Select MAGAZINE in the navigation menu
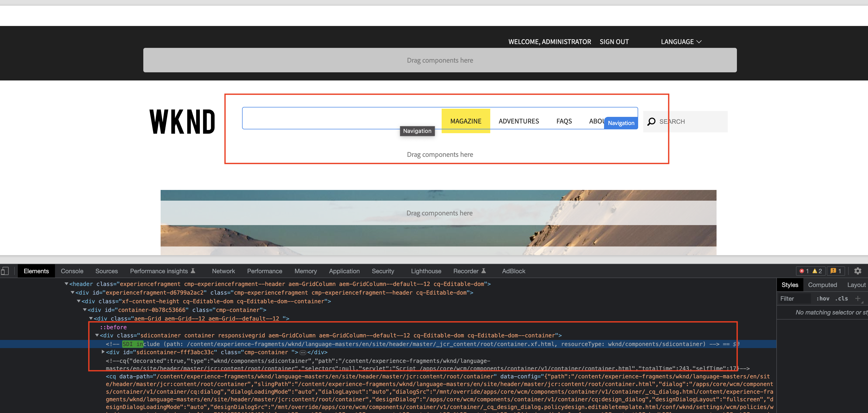The image size is (868, 413). click(x=466, y=121)
